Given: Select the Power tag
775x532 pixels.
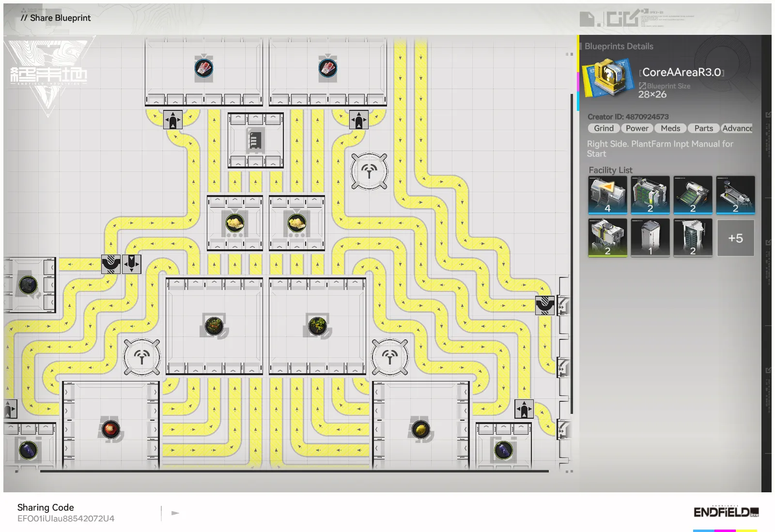Looking at the screenshot, I should point(636,128).
